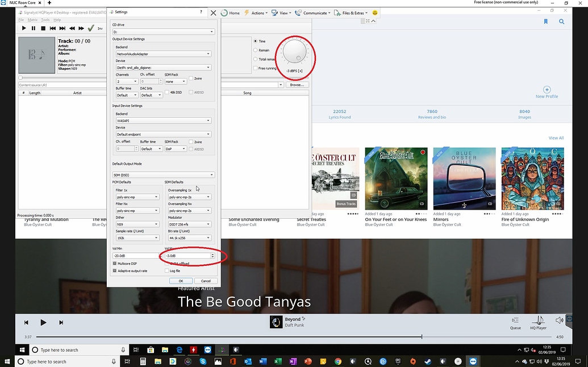The image size is (588, 367).
Task: Open Steam from the local taskbar
Action: coord(428,361)
